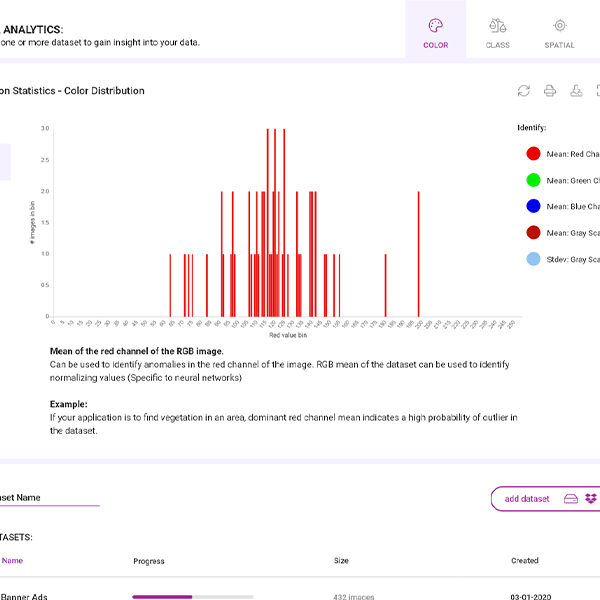Click the Created column header

(524, 561)
